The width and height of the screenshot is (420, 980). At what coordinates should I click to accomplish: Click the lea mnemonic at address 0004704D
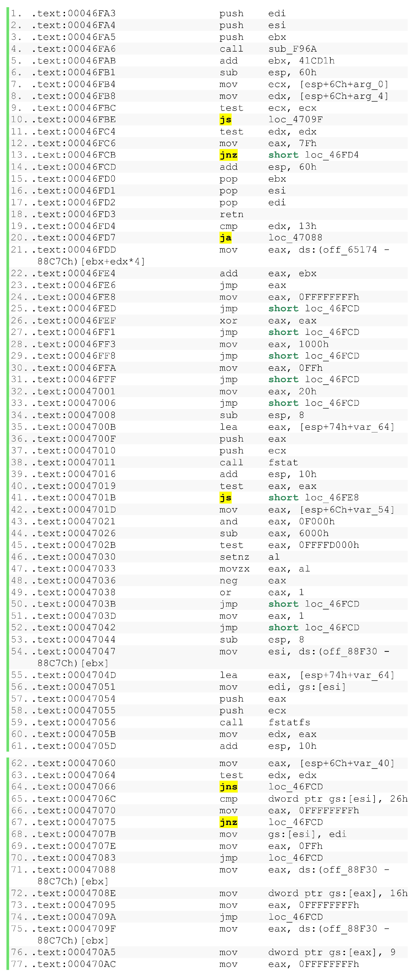tap(229, 675)
